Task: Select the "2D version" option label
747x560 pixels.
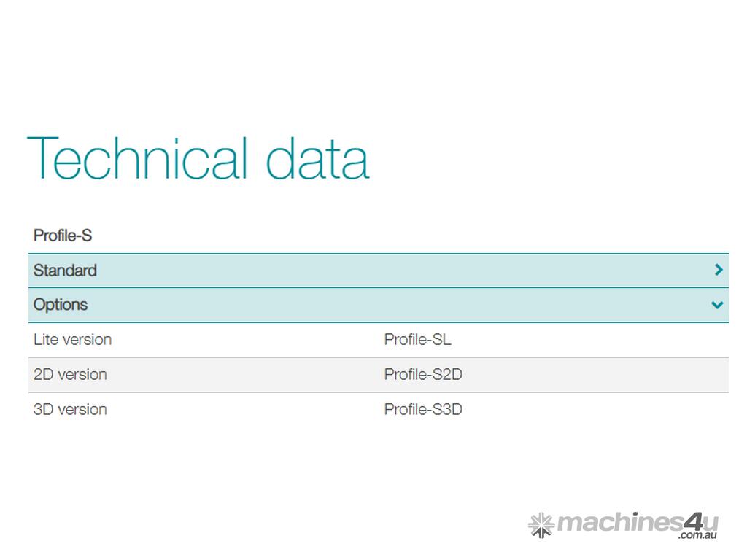Action: (x=70, y=375)
